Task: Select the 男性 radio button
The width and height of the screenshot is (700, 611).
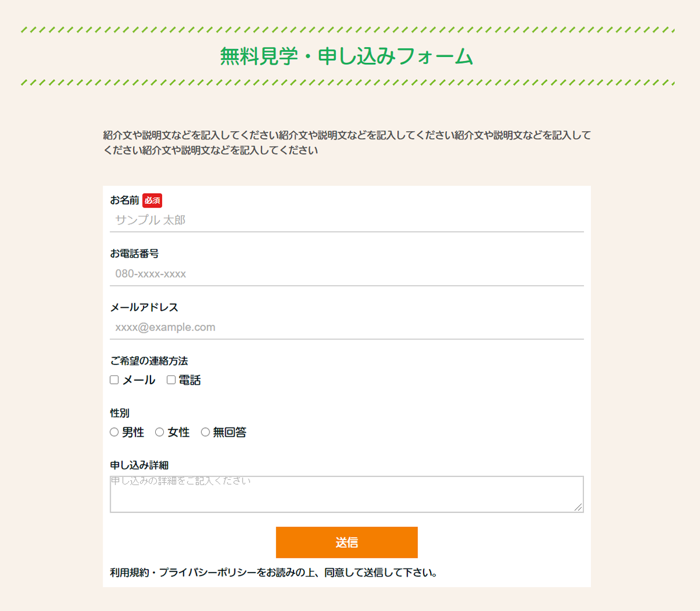Action: click(114, 432)
